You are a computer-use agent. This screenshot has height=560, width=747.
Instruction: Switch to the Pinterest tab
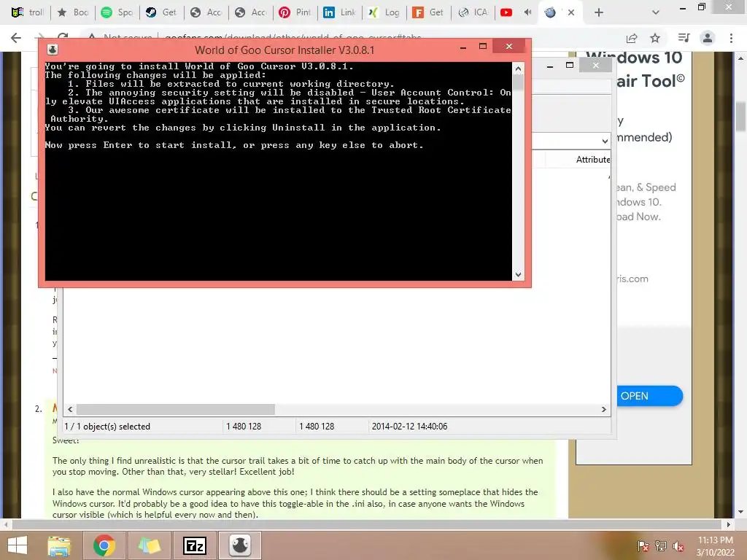pyautogui.click(x=295, y=12)
